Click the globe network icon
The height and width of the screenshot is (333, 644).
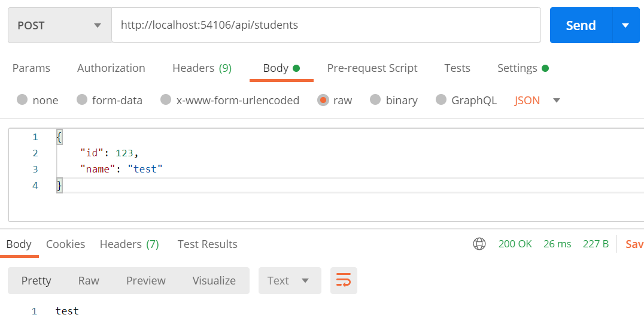click(479, 244)
